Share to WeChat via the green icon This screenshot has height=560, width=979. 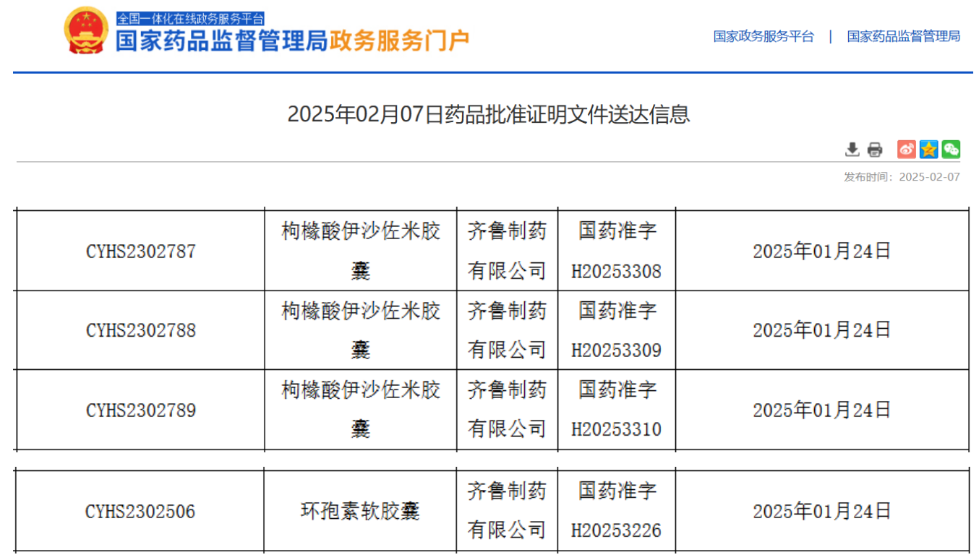pyautogui.click(x=951, y=150)
